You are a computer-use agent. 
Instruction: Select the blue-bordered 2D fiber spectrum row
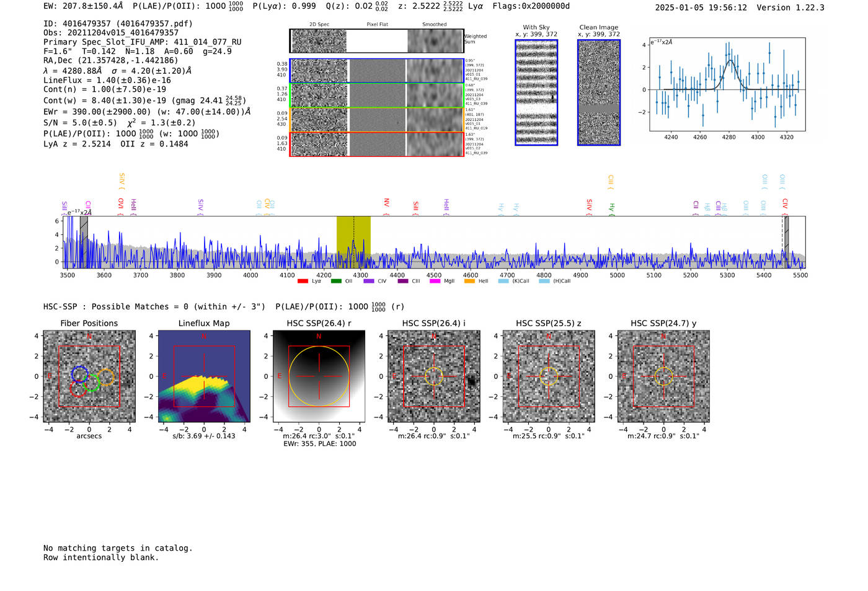pyautogui.click(x=376, y=71)
